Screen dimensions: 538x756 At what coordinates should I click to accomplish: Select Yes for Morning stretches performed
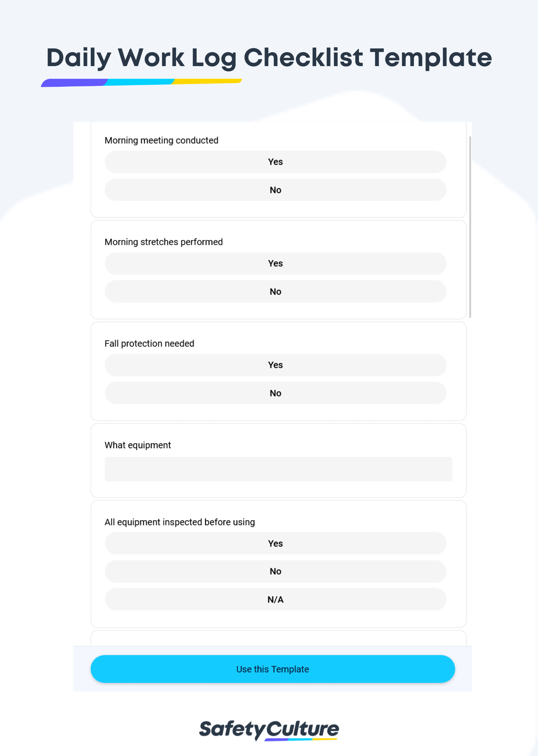[x=275, y=263]
